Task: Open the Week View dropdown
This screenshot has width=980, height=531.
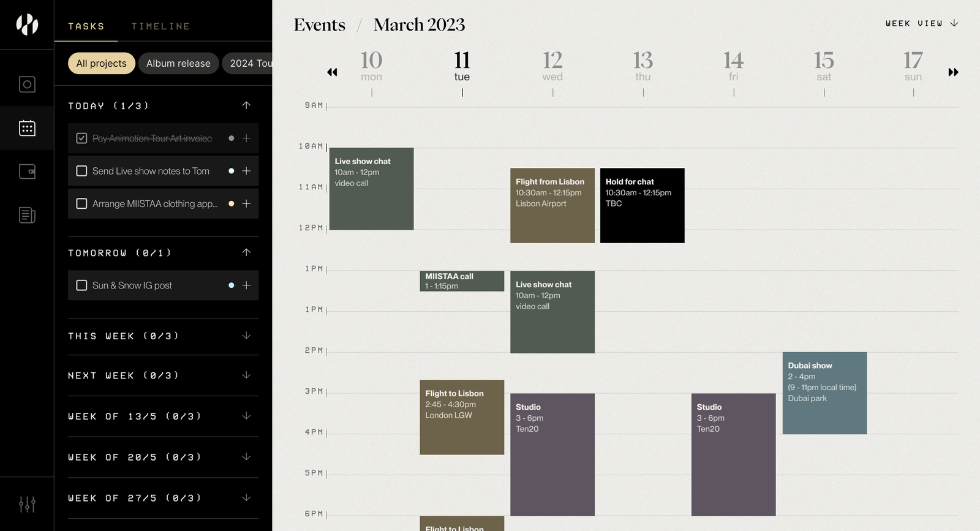Action: tap(922, 23)
